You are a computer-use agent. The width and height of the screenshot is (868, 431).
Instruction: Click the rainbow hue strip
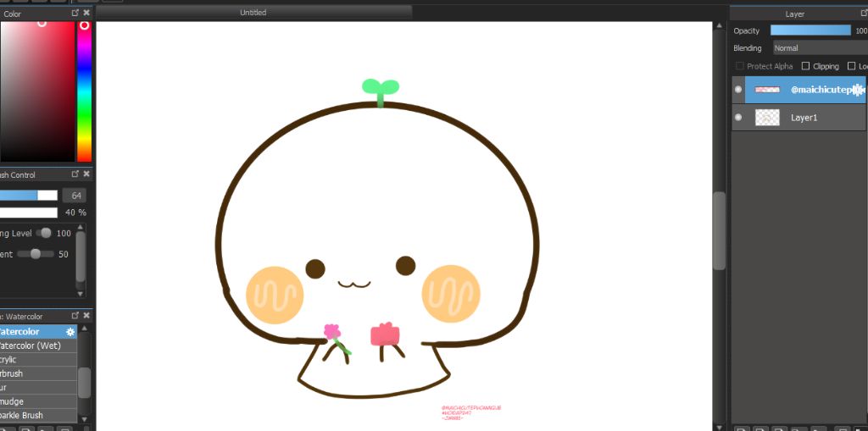pyautogui.click(x=84, y=91)
